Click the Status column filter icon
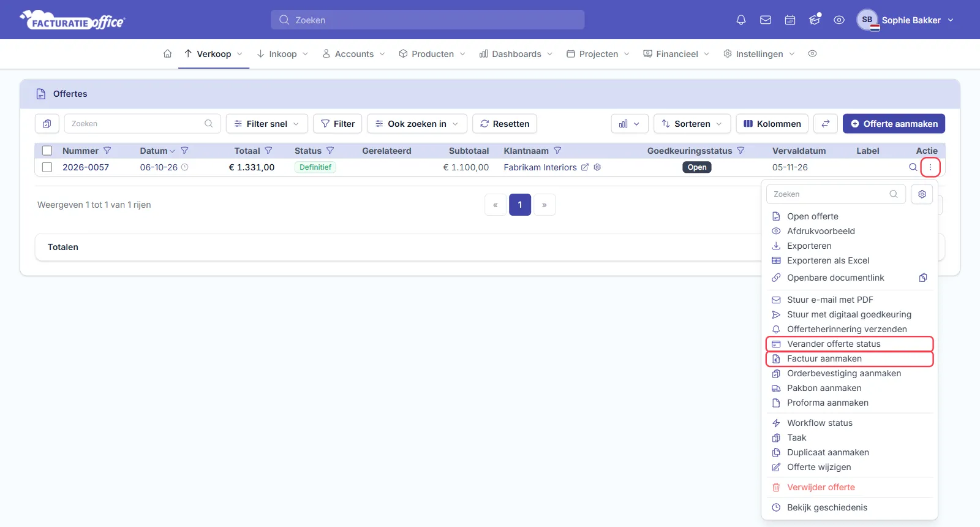Image resolution: width=980 pixels, height=527 pixels. click(x=330, y=151)
